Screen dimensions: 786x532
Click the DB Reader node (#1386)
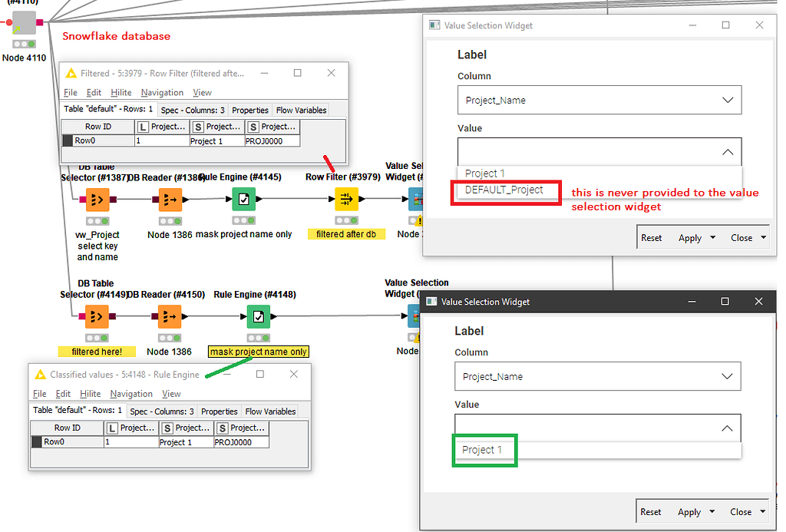(x=170, y=200)
